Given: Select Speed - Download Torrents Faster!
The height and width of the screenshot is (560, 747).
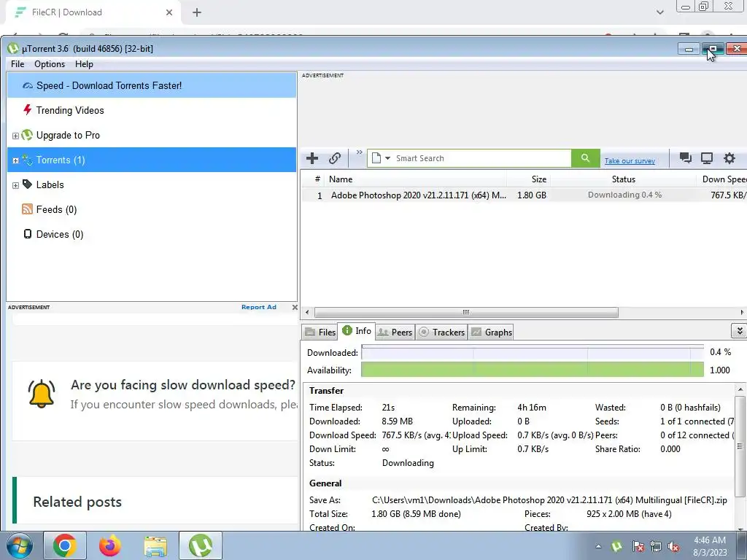Looking at the screenshot, I should [x=152, y=86].
